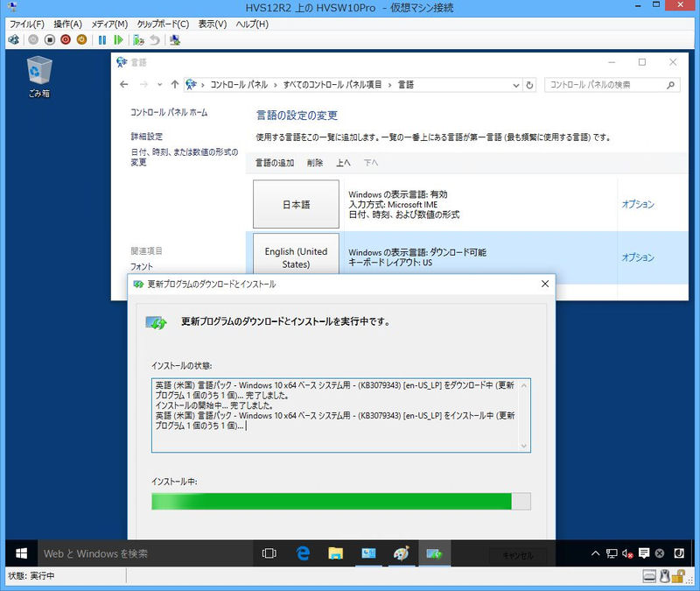700x591 pixels.
Task: Open Task View from the taskbar
Action: pyautogui.click(x=269, y=553)
